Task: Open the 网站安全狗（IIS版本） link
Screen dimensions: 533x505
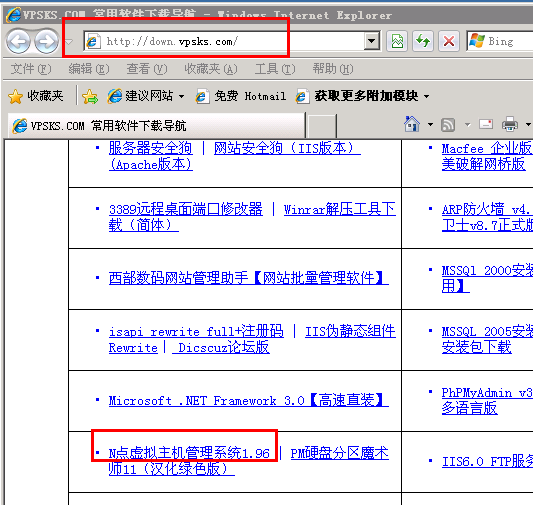Action: click(287, 148)
